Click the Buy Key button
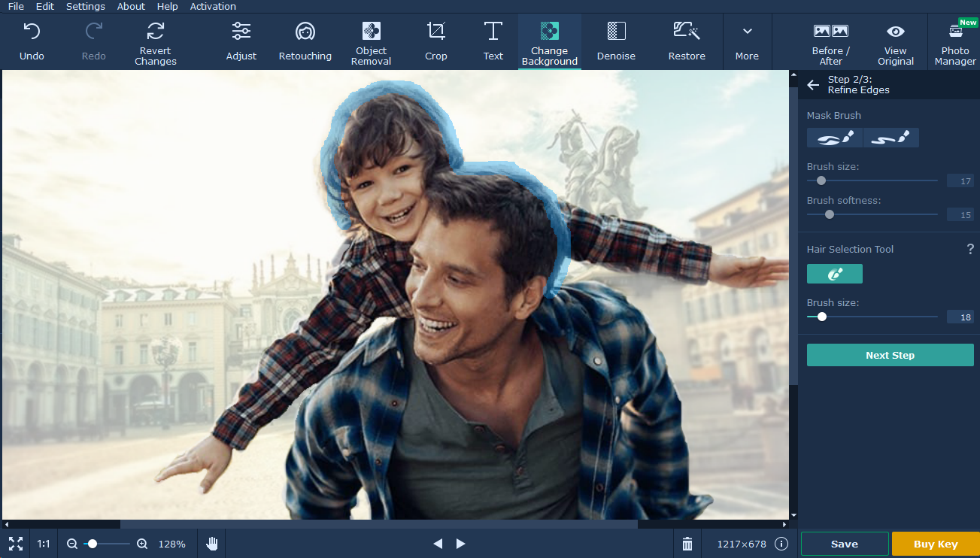The width and height of the screenshot is (980, 558). click(936, 544)
